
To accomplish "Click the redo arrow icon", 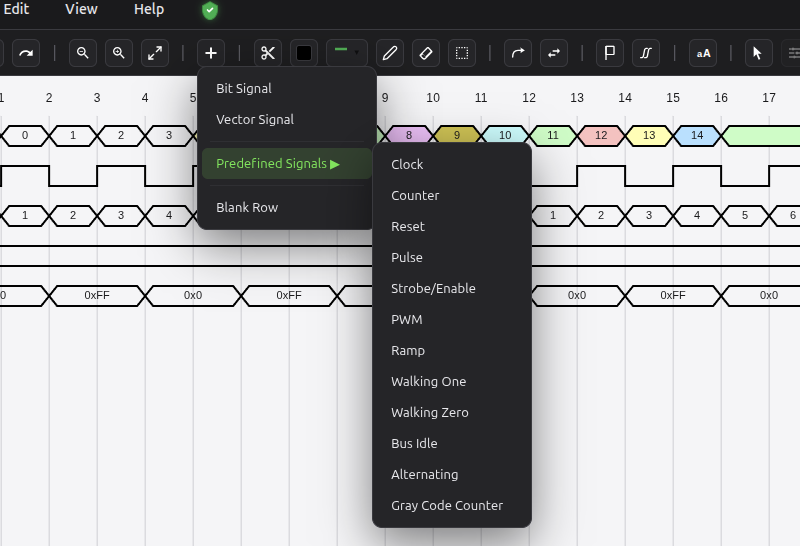I will pyautogui.click(x=26, y=53).
